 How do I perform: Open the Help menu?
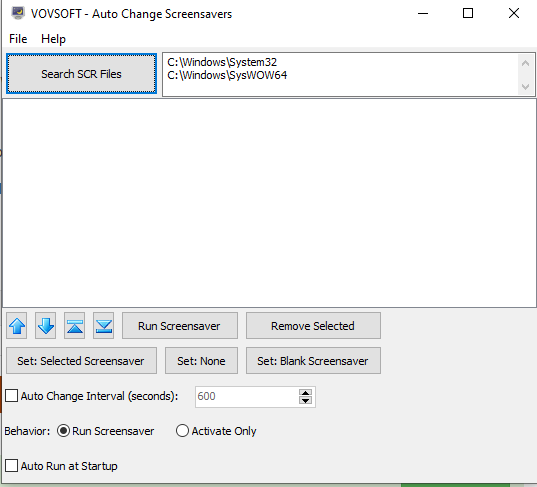point(53,39)
